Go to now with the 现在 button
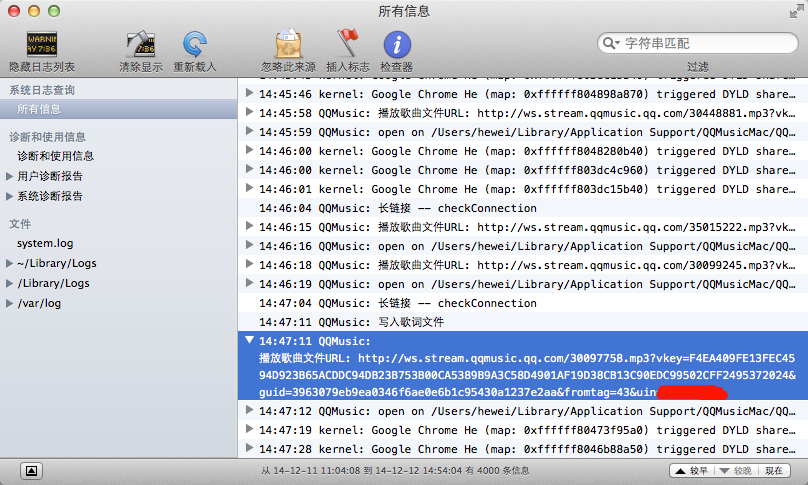 tap(774, 471)
